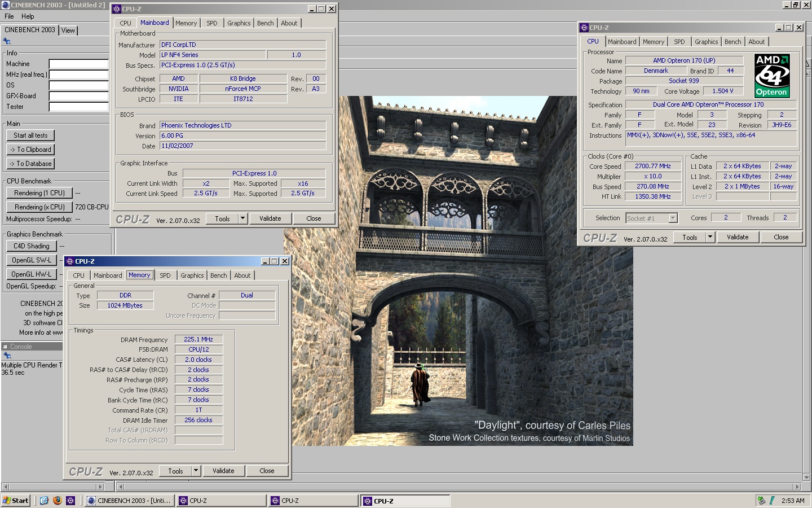
Task: Click Validate in Memory CPU-Z window
Action: tap(223, 471)
